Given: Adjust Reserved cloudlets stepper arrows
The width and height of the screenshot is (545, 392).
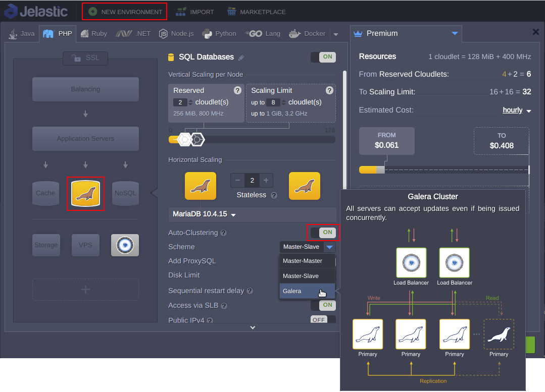Looking at the screenshot, I should pyautogui.click(x=190, y=102).
